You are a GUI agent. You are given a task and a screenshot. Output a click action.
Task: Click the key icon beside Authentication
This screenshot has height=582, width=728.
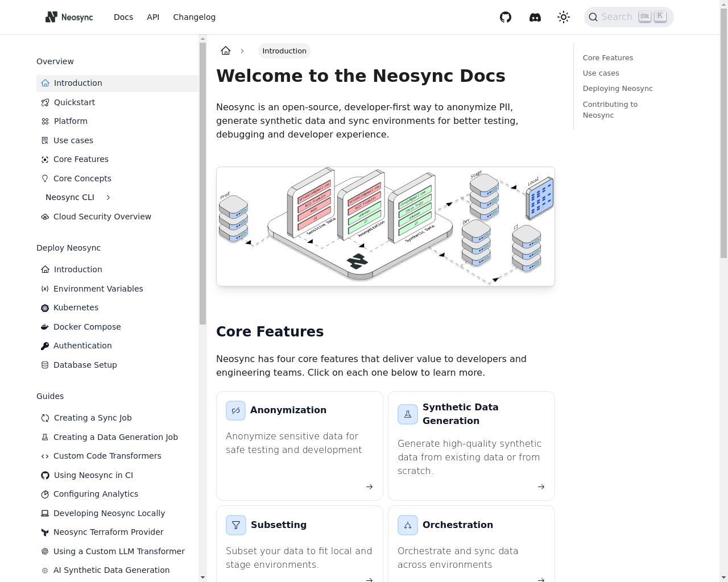pyautogui.click(x=45, y=346)
